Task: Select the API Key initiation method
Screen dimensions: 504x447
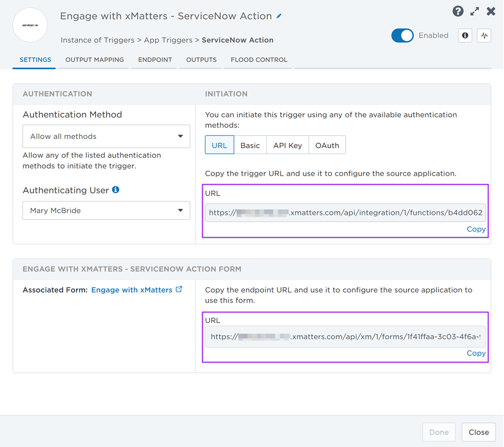Action: 287,145
